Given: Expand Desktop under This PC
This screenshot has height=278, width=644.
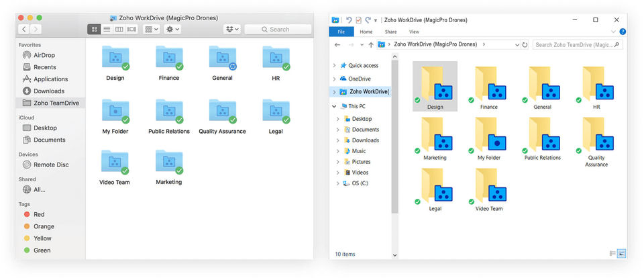Looking at the screenshot, I should click(338, 119).
